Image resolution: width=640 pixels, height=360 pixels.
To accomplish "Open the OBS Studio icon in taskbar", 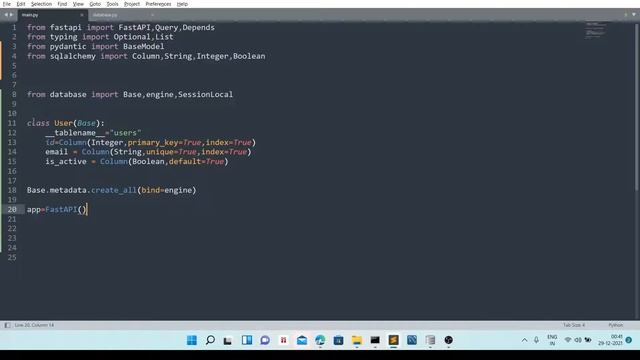I will coord(449,340).
